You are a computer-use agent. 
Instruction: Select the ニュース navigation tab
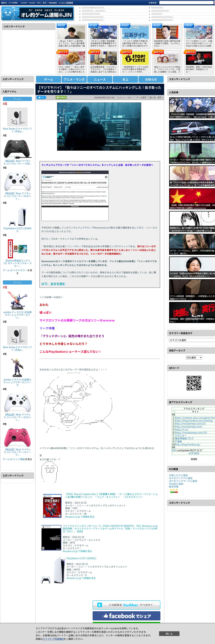100,79
